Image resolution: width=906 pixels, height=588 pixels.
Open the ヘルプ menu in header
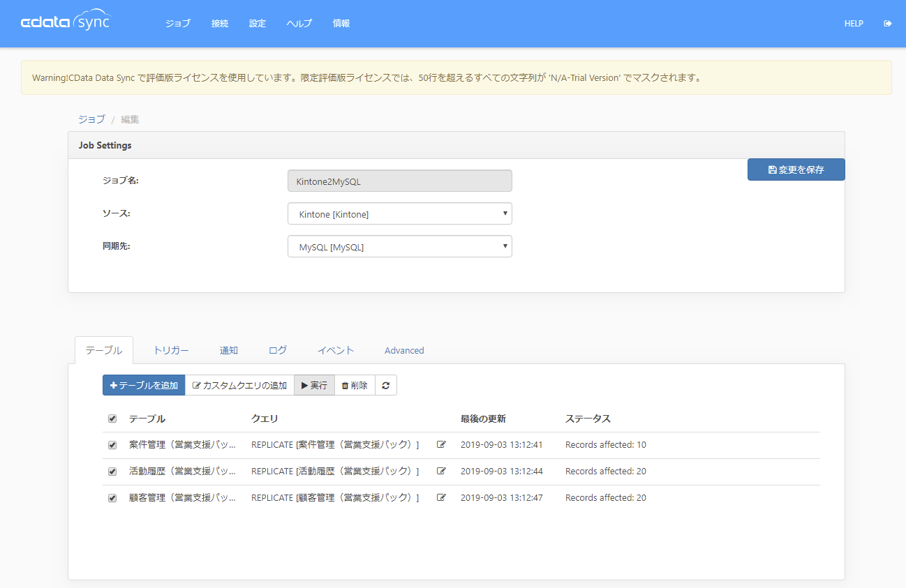299,24
